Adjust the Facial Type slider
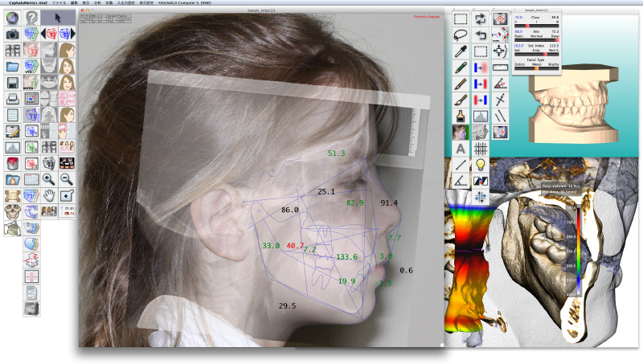The width and height of the screenshot is (643, 364). (x=536, y=68)
